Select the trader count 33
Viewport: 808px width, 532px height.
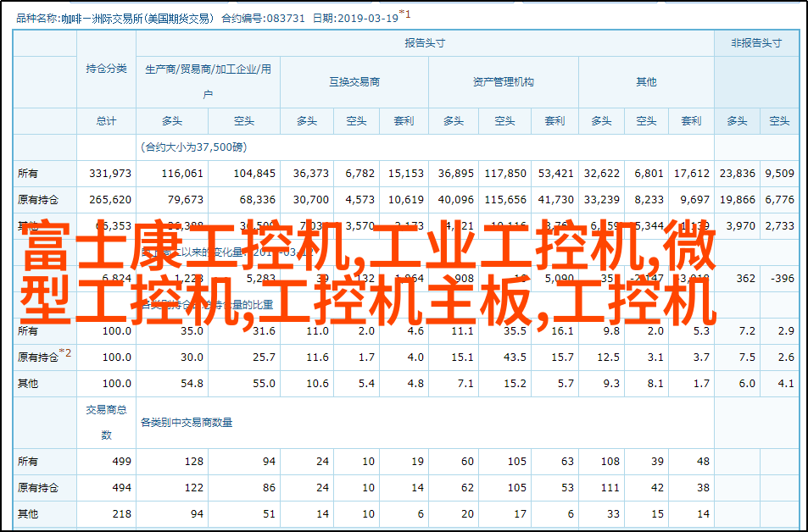[x=613, y=513]
